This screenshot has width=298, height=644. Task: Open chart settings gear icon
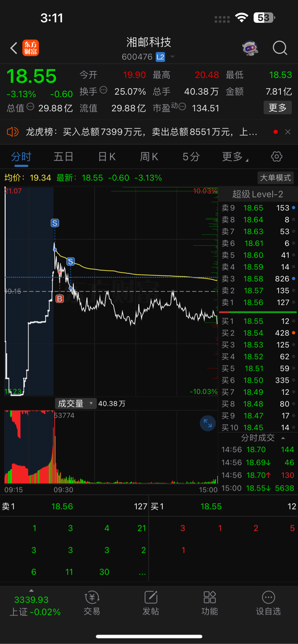point(277,157)
